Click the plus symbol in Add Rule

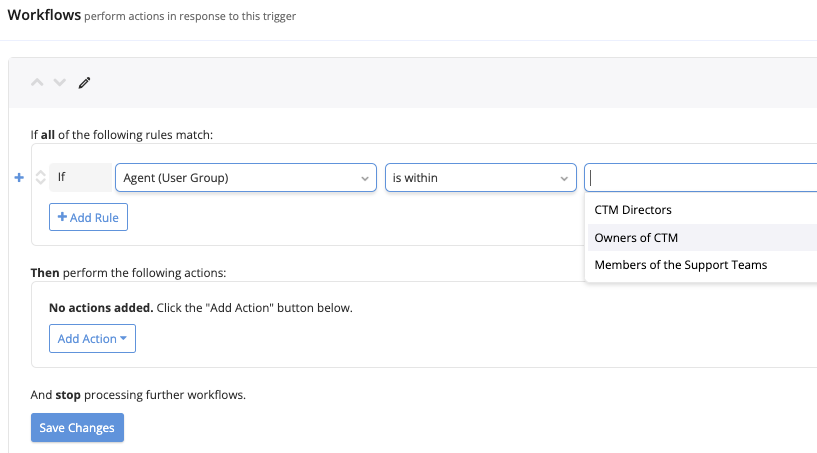click(x=62, y=217)
